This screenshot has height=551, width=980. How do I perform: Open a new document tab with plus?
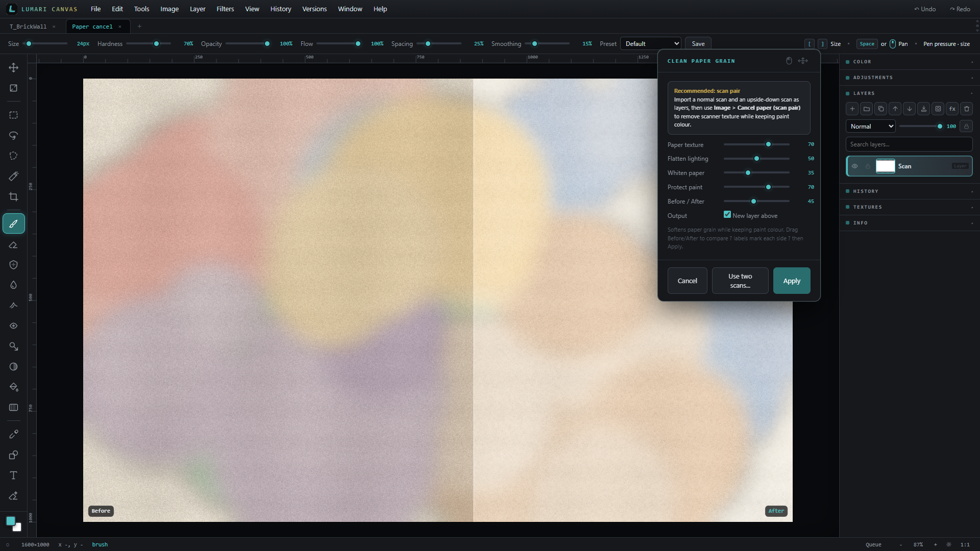tap(139, 27)
